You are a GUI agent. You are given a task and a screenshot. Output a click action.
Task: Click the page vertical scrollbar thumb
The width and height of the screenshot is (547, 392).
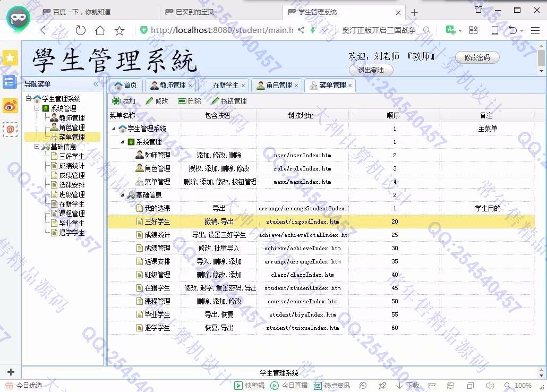[x=541, y=57]
